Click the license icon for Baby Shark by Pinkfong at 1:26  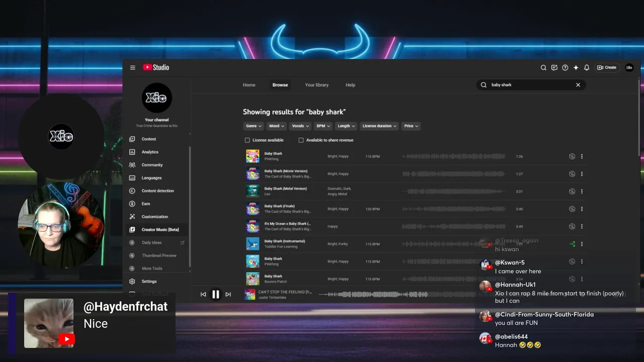(x=572, y=156)
